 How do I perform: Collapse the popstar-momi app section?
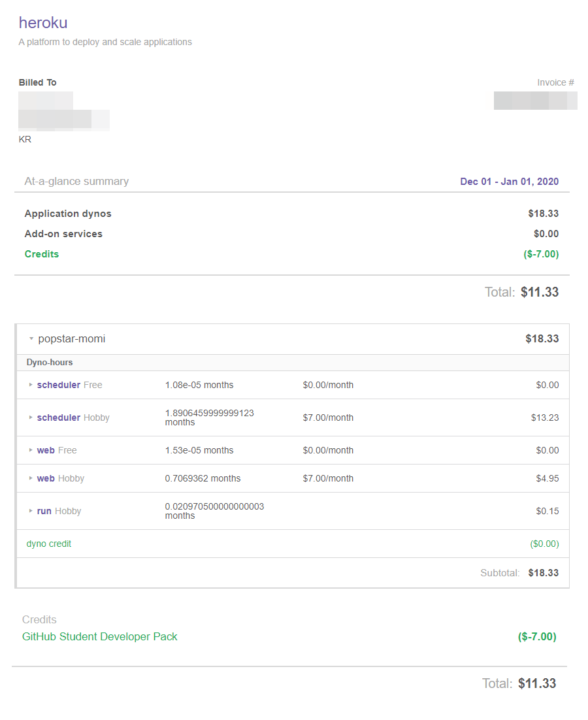tap(31, 339)
